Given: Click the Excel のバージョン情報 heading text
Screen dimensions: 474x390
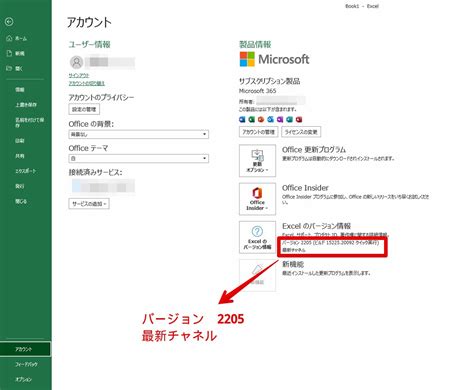Looking at the screenshot, I should (x=316, y=226).
